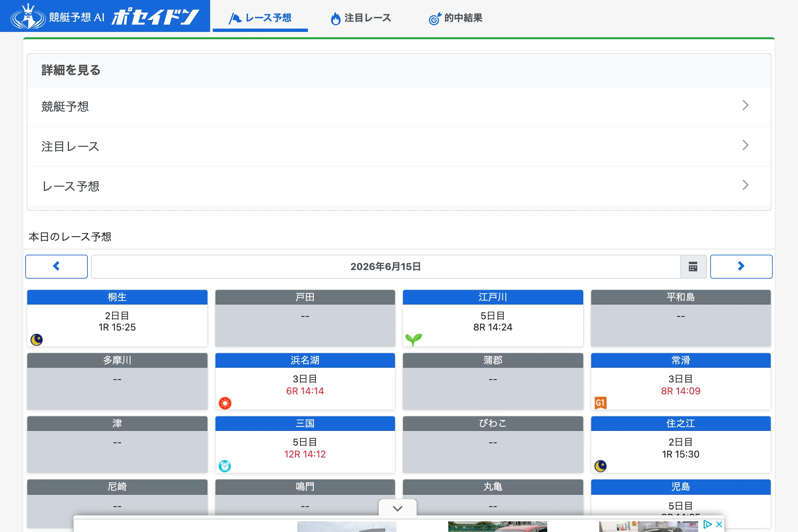The image size is (798, 532).
Task: Open the レース予想 list row
Action: tap(399, 186)
